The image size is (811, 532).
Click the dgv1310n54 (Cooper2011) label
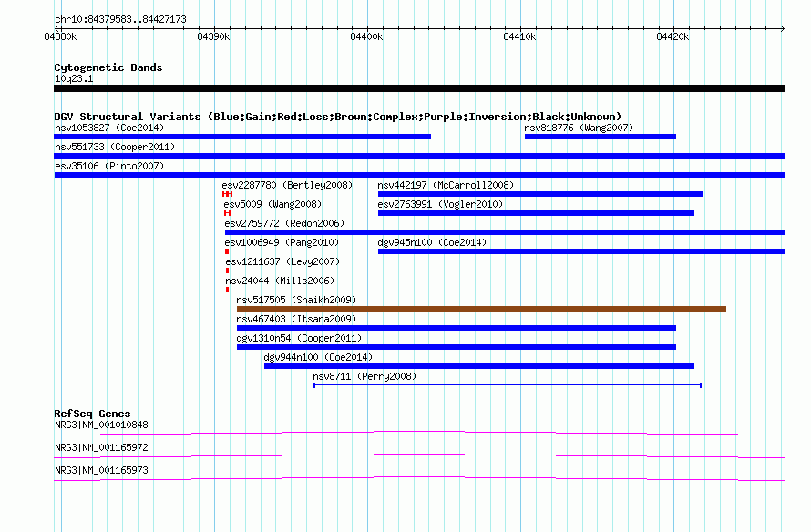click(299, 338)
